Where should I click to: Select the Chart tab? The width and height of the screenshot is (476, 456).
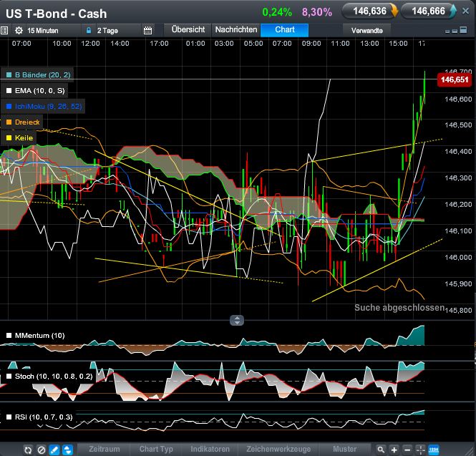click(284, 30)
